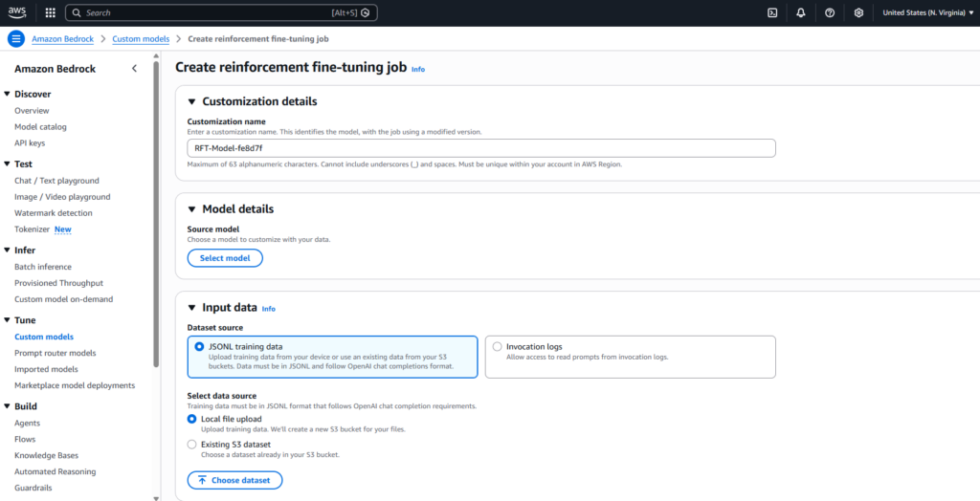The width and height of the screenshot is (980, 501).
Task: Open the notifications bell
Action: coord(800,12)
